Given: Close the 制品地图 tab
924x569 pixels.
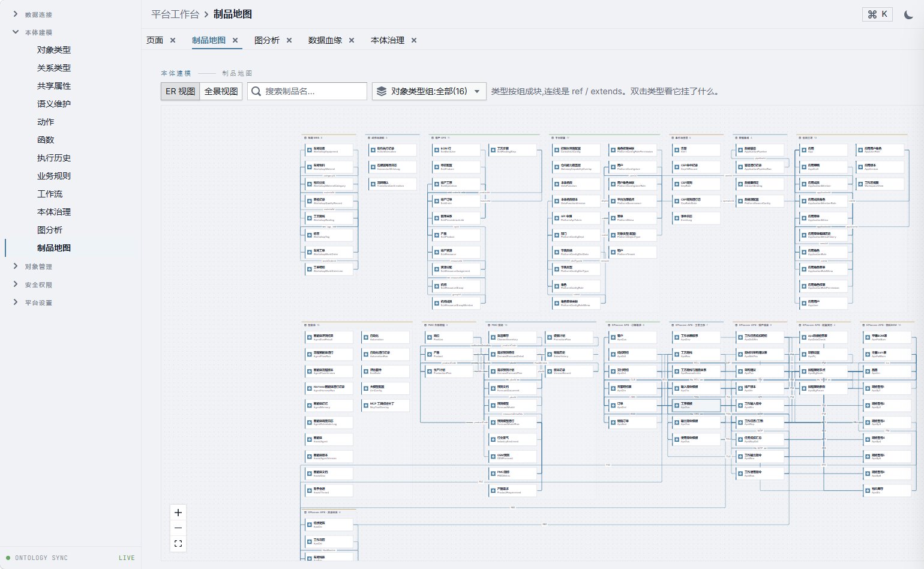Looking at the screenshot, I should click(235, 40).
